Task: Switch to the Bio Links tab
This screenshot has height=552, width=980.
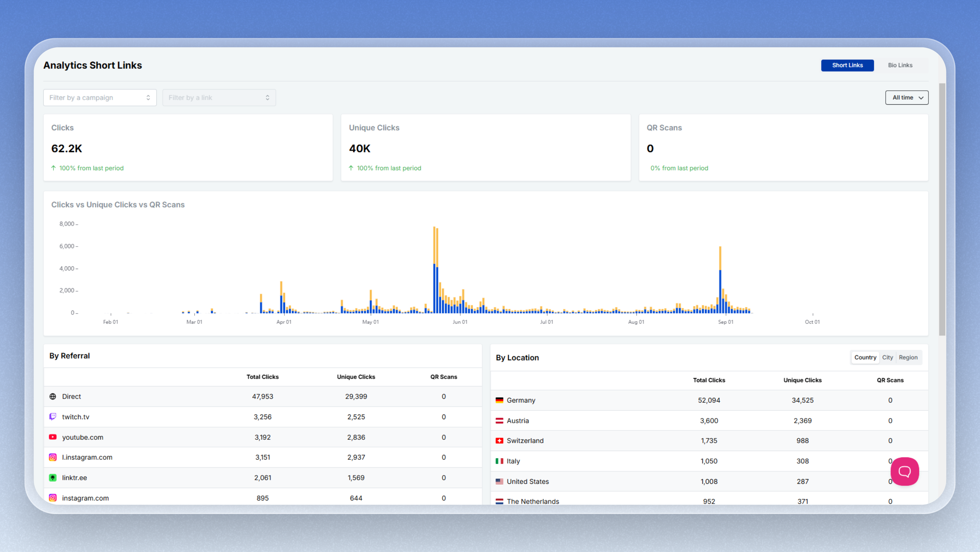Action: pyautogui.click(x=900, y=65)
